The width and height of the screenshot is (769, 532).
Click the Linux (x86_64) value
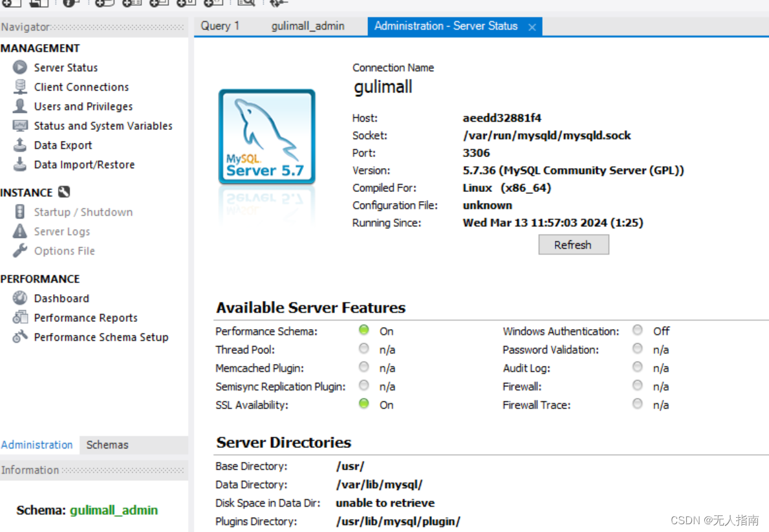(506, 188)
